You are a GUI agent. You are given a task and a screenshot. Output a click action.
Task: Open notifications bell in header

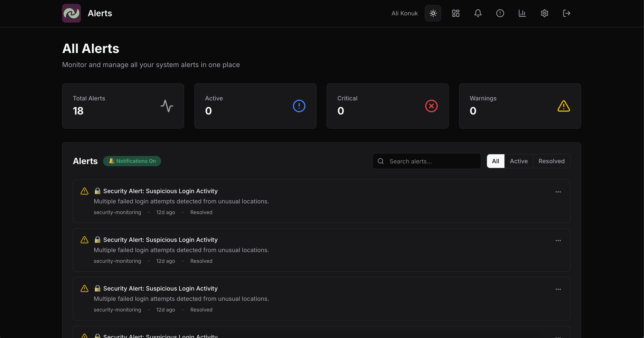pos(478,13)
